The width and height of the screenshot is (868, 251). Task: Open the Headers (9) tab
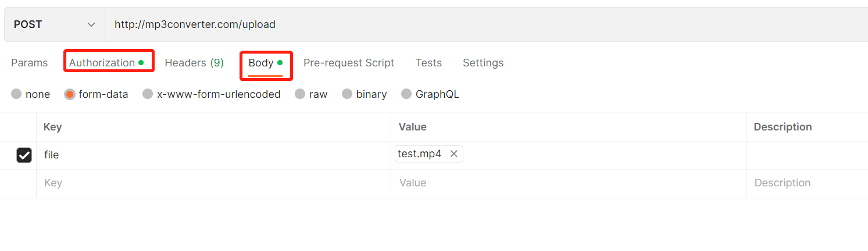194,63
